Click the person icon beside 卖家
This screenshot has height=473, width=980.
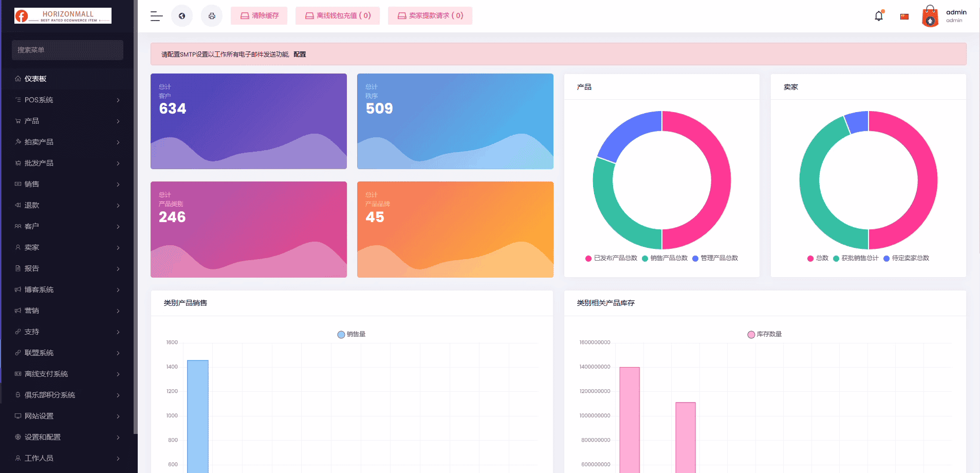[18, 247]
